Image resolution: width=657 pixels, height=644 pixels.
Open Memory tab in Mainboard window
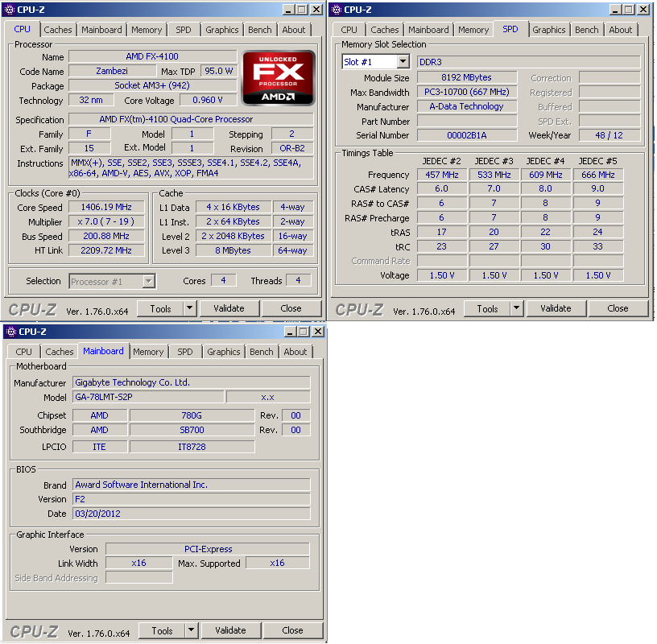point(148,352)
